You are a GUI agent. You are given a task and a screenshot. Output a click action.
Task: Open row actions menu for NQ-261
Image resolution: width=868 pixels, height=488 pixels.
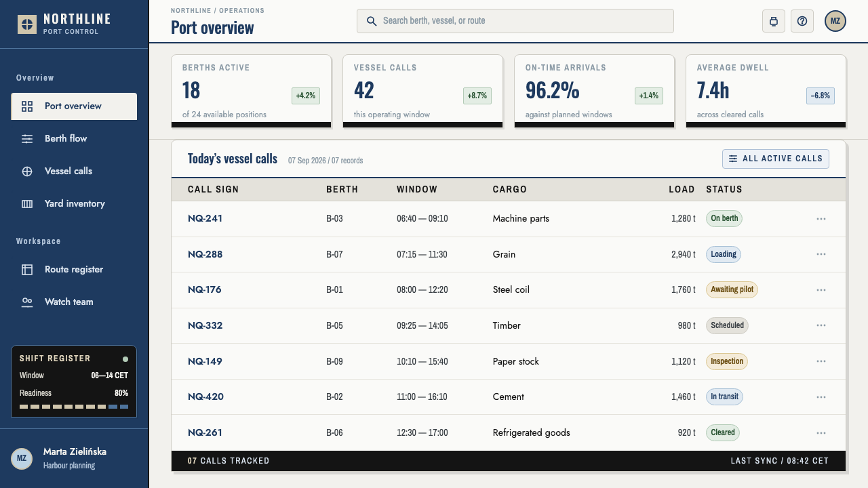(821, 432)
